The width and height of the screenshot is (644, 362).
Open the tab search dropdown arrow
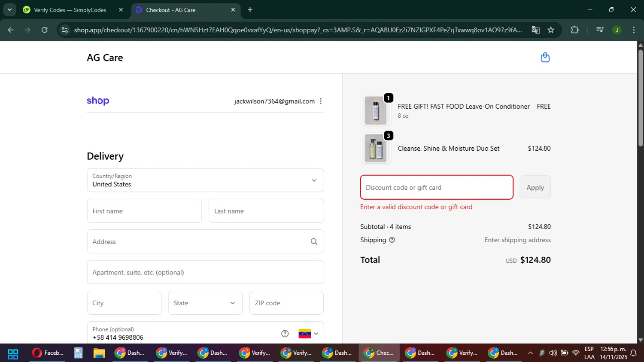coord(9,9)
